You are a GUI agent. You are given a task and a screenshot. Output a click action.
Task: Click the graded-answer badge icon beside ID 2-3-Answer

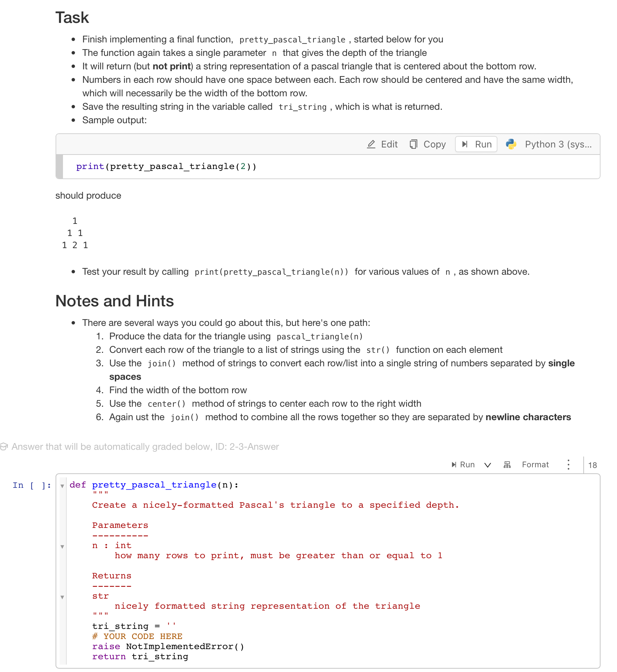click(4, 446)
